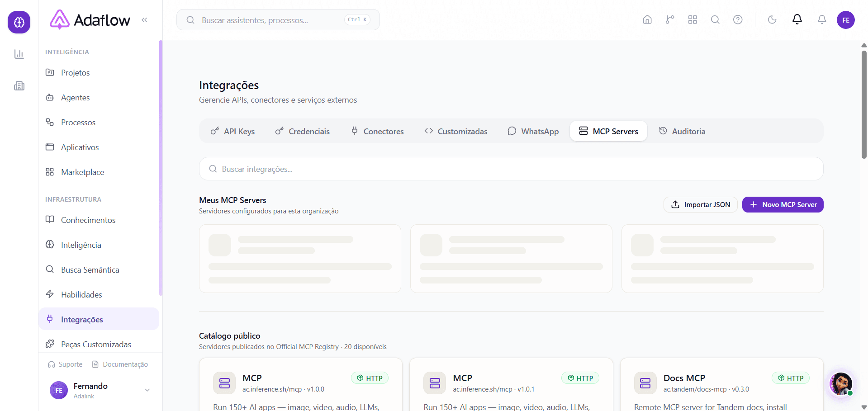Open Projetos in the sidebar

pos(99,73)
